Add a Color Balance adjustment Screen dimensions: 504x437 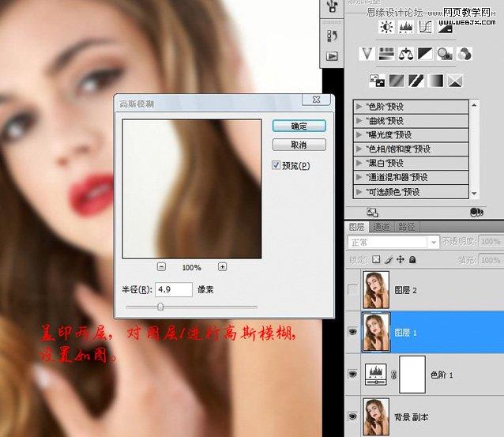point(406,54)
